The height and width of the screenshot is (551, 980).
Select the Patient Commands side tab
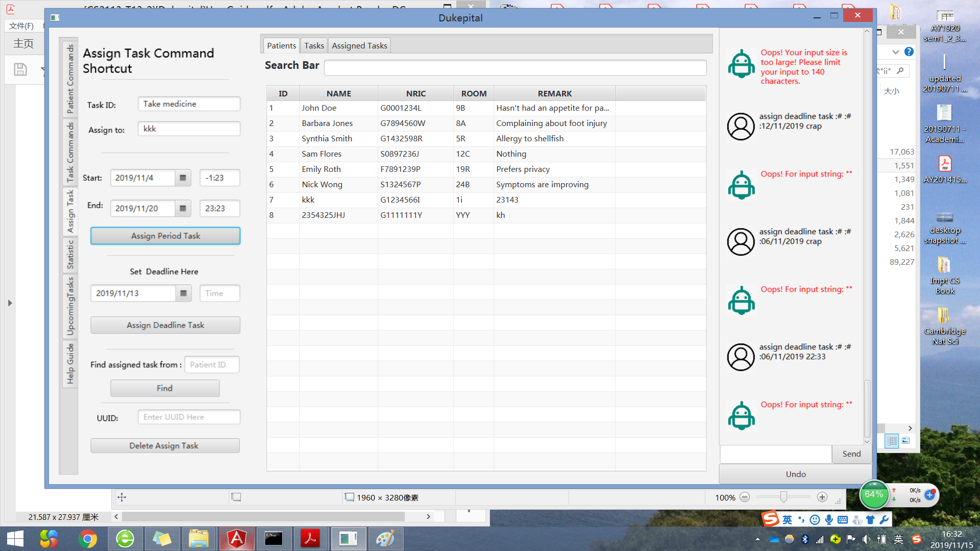(70, 79)
